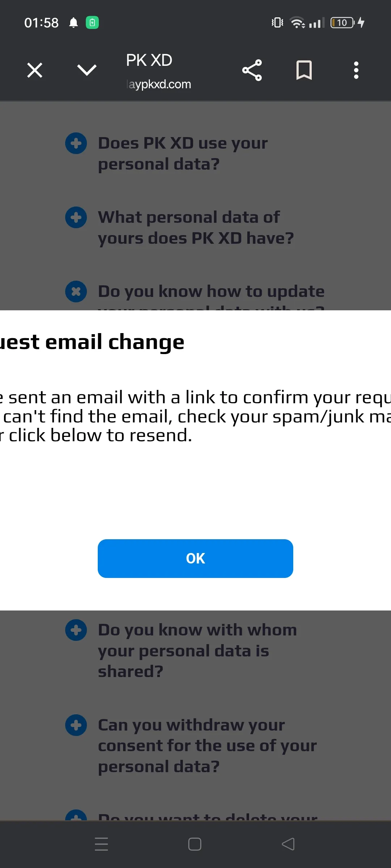391x868 pixels.
Task: Tap the notification bell in status bar
Action: pyautogui.click(x=74, y=22)
